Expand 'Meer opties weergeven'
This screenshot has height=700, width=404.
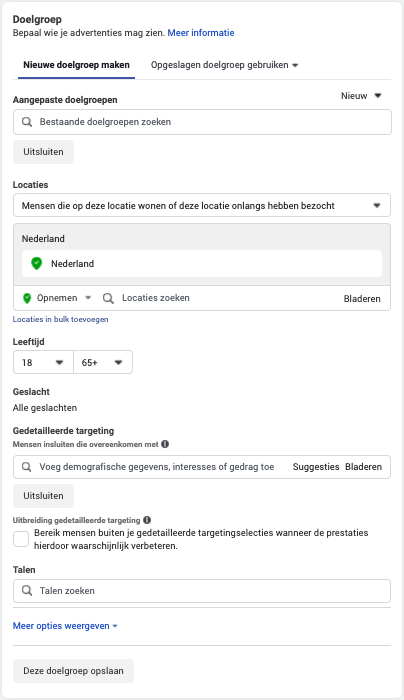point(65,626)
